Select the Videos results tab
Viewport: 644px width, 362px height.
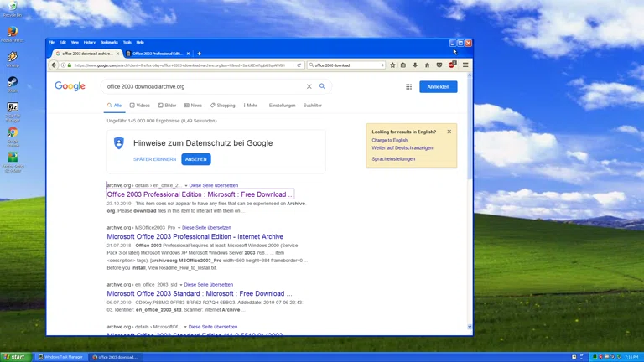(x=140, y=106)
